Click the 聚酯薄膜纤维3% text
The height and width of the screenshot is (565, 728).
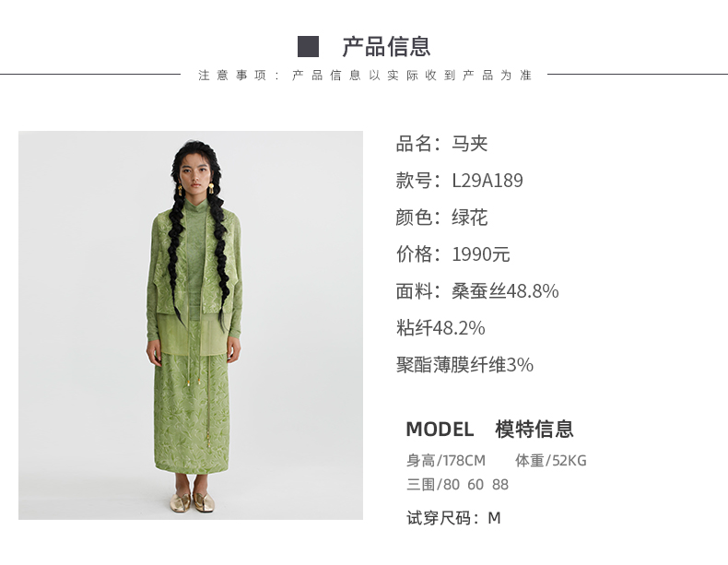[x=464, y=365]
